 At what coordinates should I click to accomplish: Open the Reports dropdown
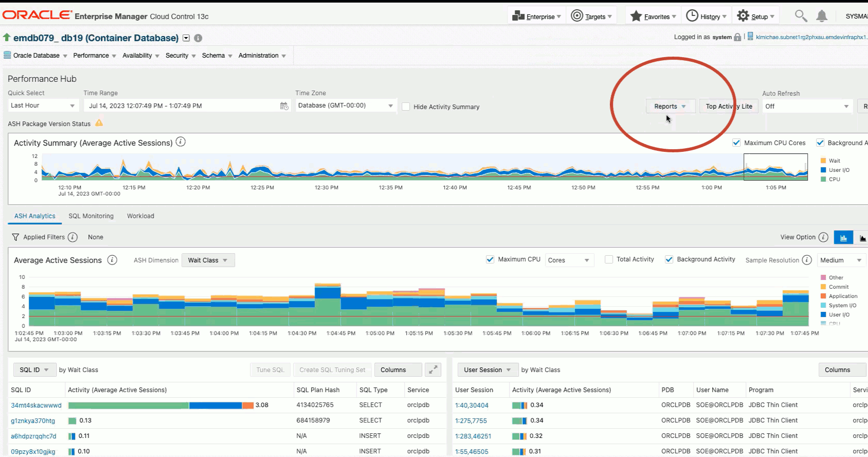pos(670,106)
